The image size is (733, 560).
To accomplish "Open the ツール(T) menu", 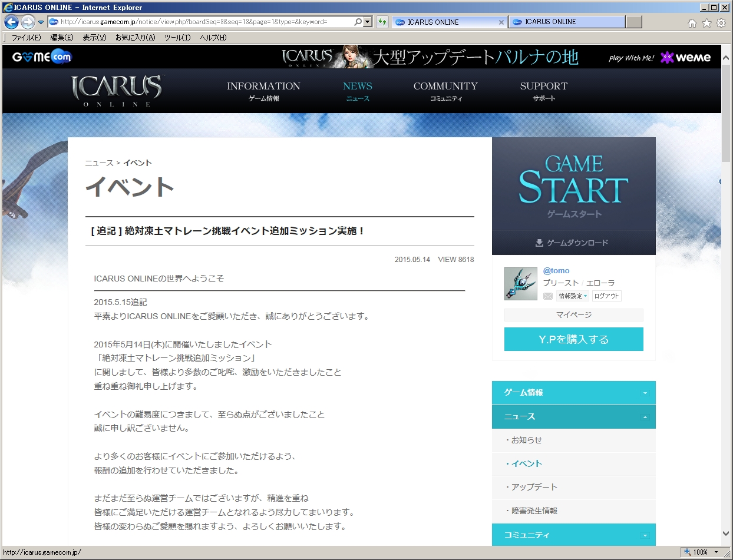I will [177, 38].
